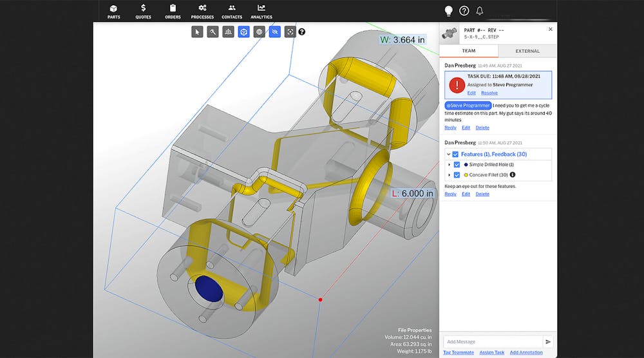Click the Simple Drilled Hole (1) label

(491, 165)
